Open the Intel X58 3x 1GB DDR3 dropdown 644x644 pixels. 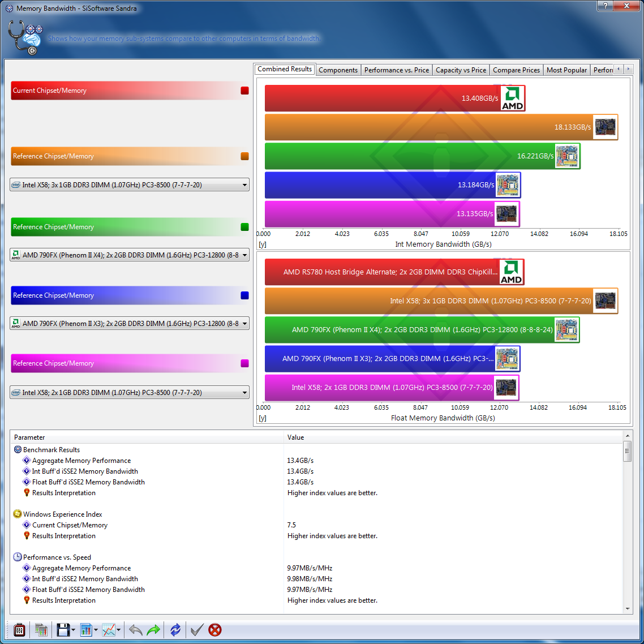click(130, 185)
